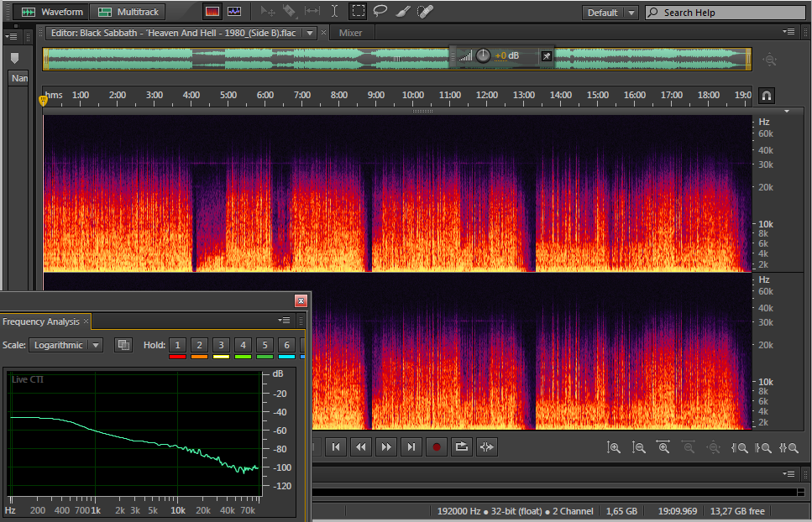Click Zoom Out Amplitude icon
This screenshot has height=522, width=812.
(638, 447)
